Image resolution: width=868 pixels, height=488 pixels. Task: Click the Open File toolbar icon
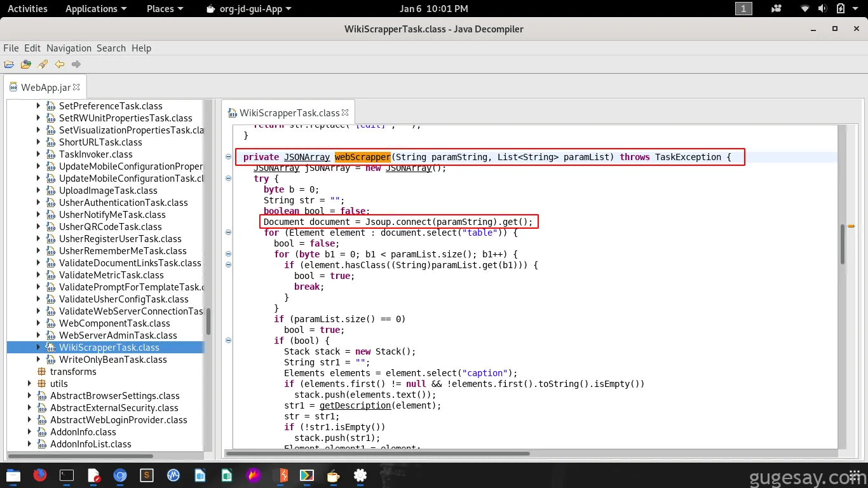coord(9,64)
